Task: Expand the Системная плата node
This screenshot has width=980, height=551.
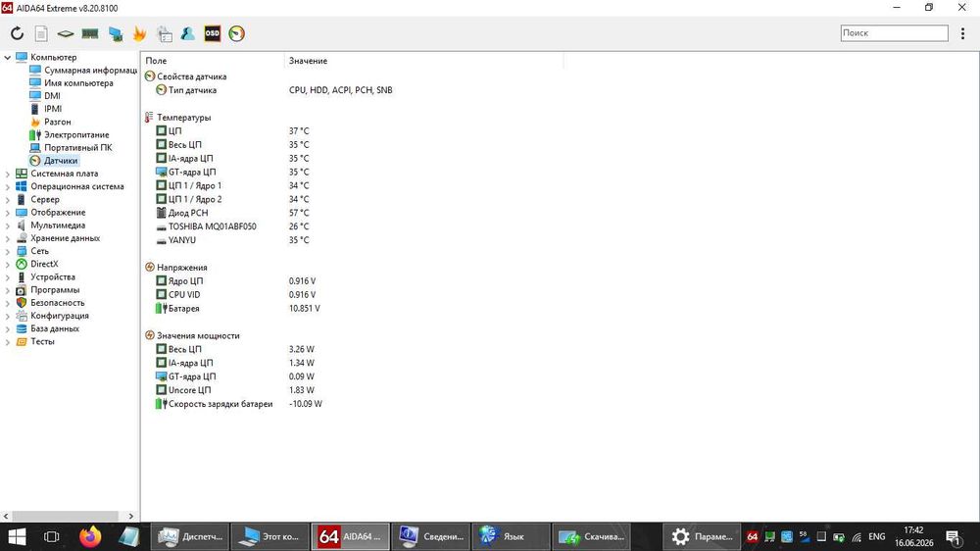Action: pos(8,174)
